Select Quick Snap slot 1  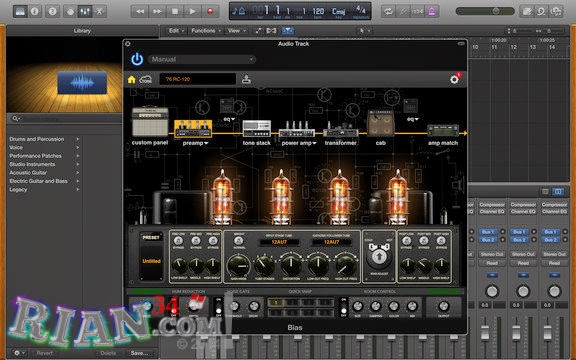pos(276,302)
